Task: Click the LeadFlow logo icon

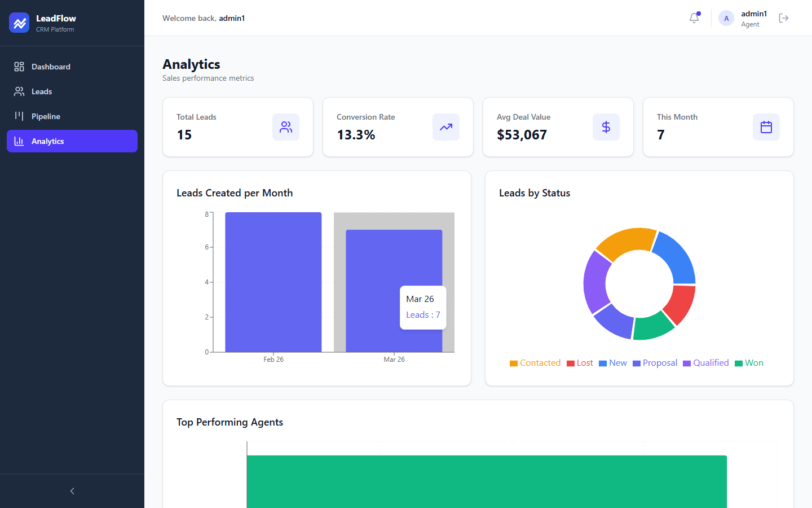Action: (x=19, y=23)
